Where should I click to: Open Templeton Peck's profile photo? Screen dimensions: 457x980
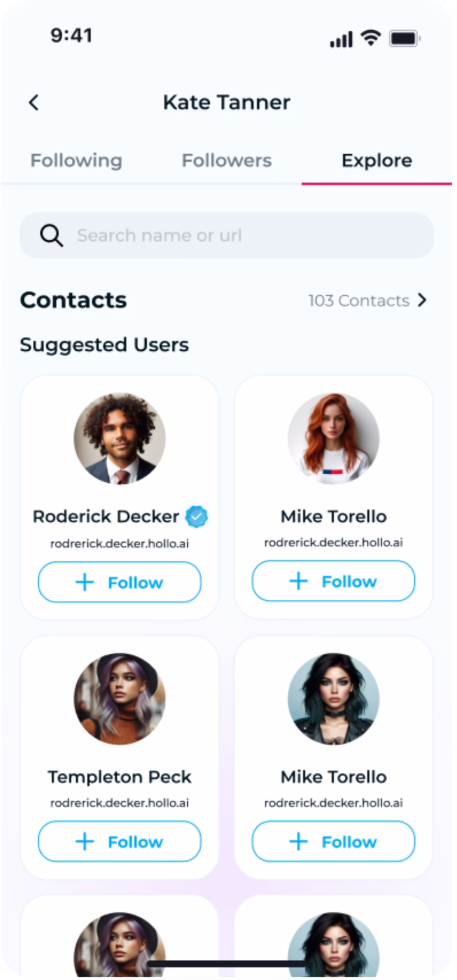pos(119,699)
